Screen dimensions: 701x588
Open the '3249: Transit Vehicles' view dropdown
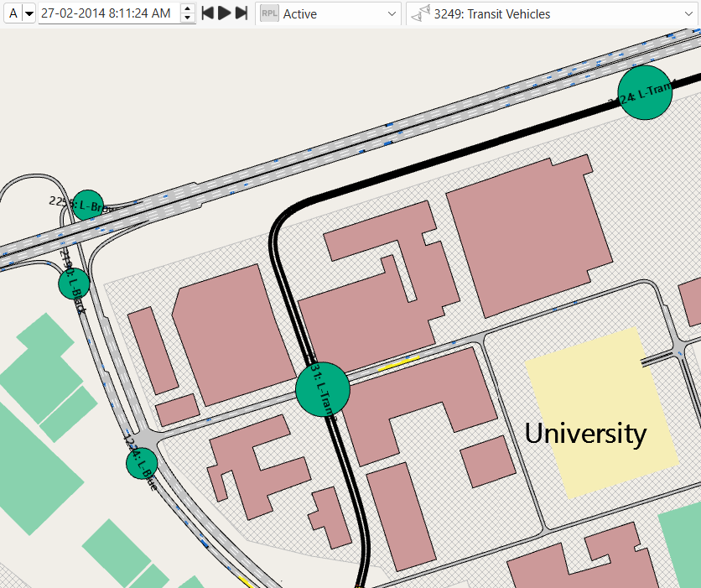pyautogui.click(x=688, y=13)
